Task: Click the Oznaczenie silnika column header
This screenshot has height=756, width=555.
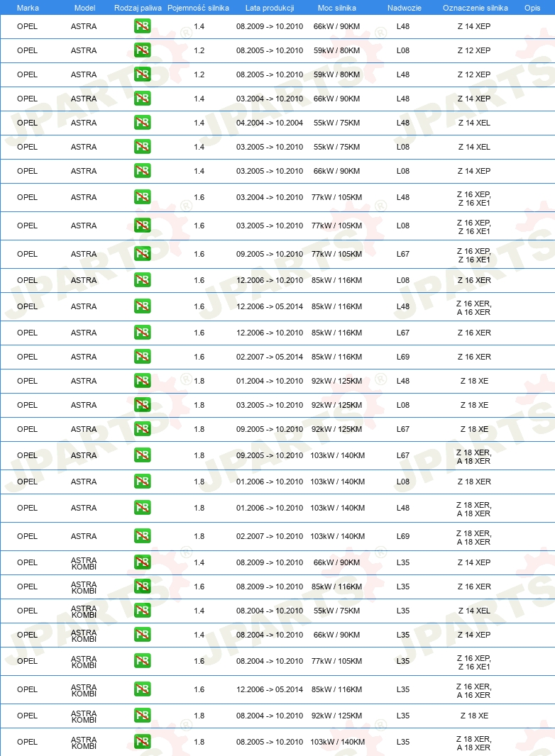Action: click(476, 8)
